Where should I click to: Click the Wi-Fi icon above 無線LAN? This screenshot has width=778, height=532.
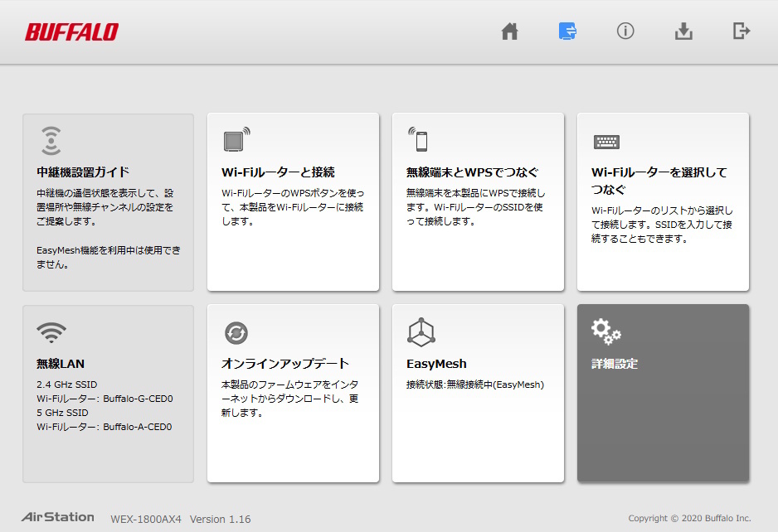click(51, 332)
